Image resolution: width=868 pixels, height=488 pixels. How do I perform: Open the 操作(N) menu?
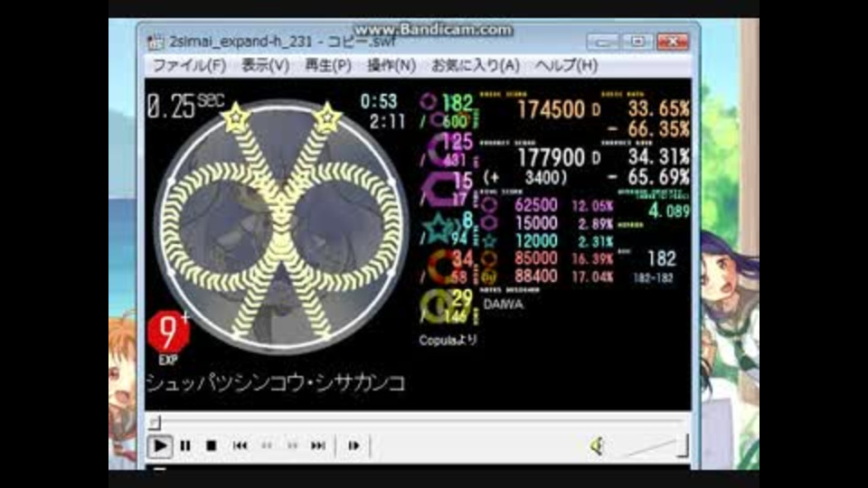point(391,65)
